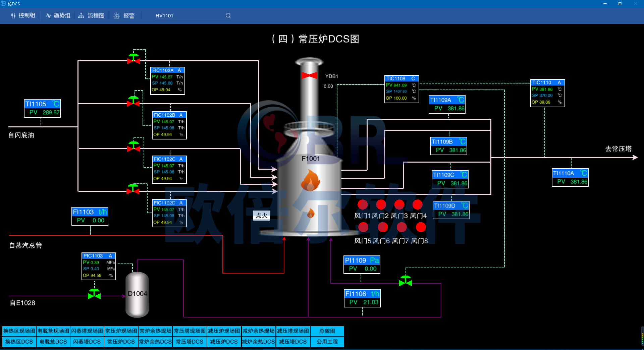Click the PI1109 pressure indicator

coord(362,265)
